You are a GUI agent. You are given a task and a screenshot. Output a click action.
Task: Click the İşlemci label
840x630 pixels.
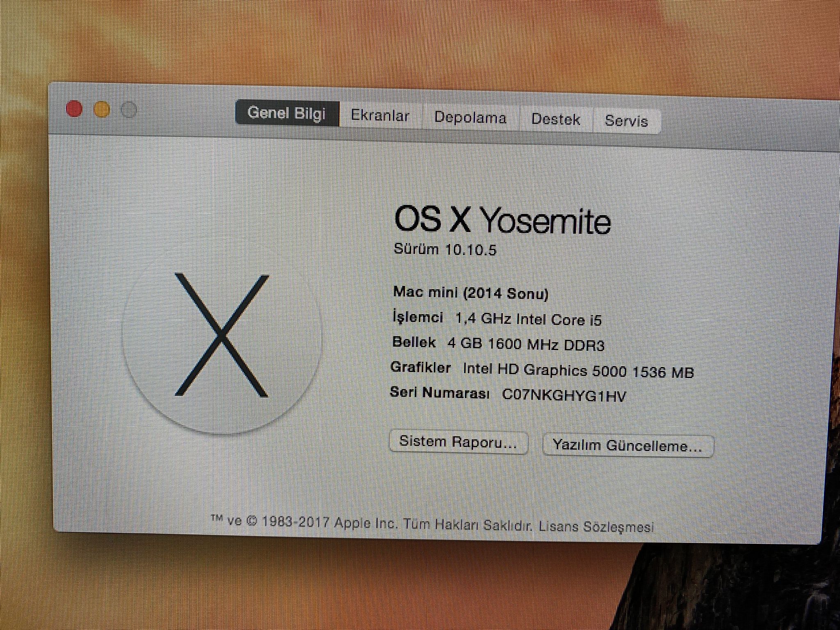pyautogui.click(x=418, y=317)
